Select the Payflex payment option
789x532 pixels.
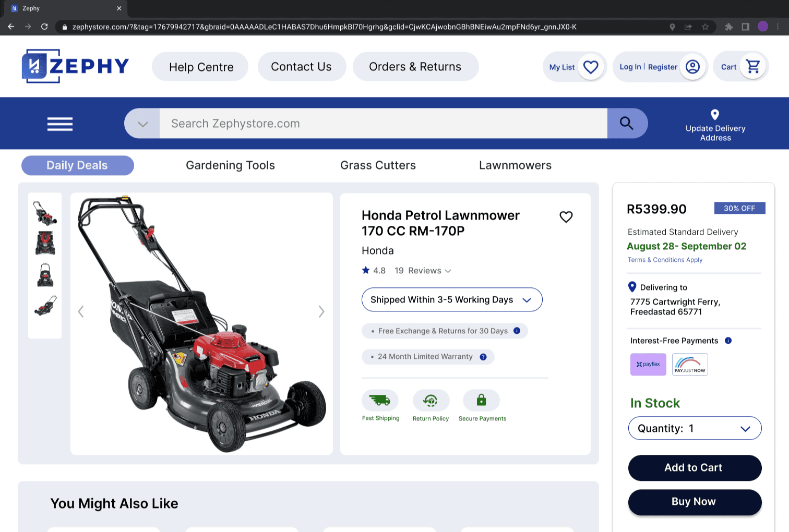(648, 365)
